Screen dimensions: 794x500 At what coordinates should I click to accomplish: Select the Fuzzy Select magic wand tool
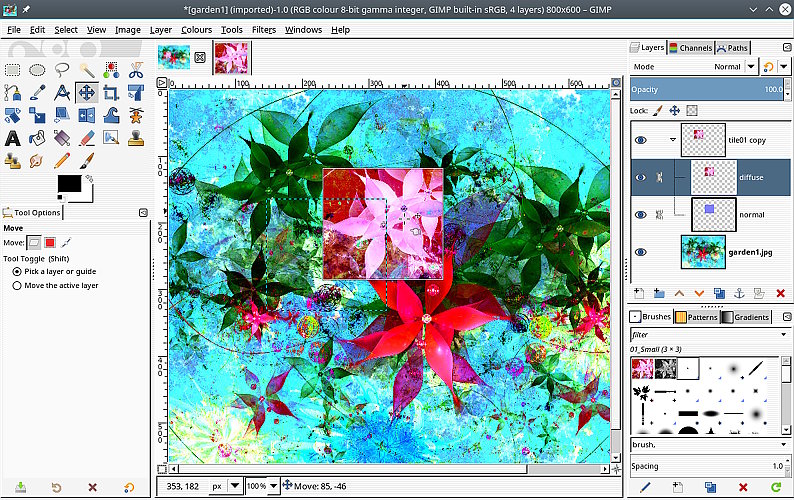pyautogui.click(x=87, y=70)
